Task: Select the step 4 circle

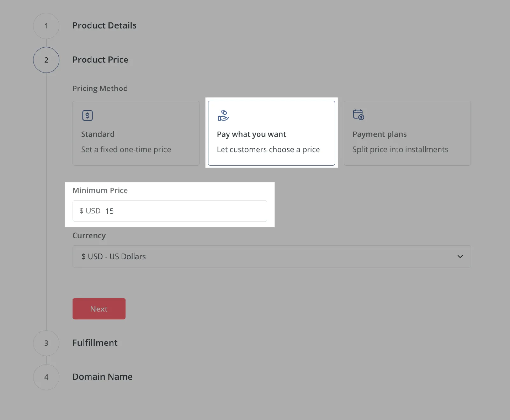Action: point(46,377)
